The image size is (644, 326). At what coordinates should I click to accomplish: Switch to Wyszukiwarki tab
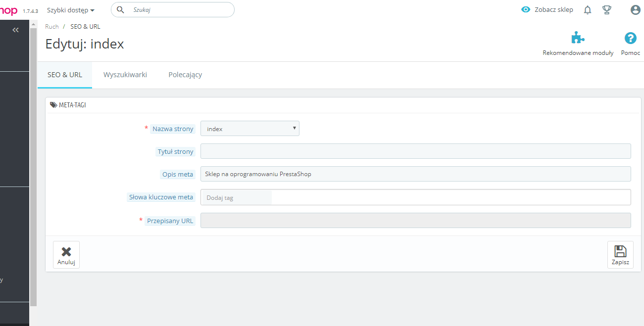point(125,75)
